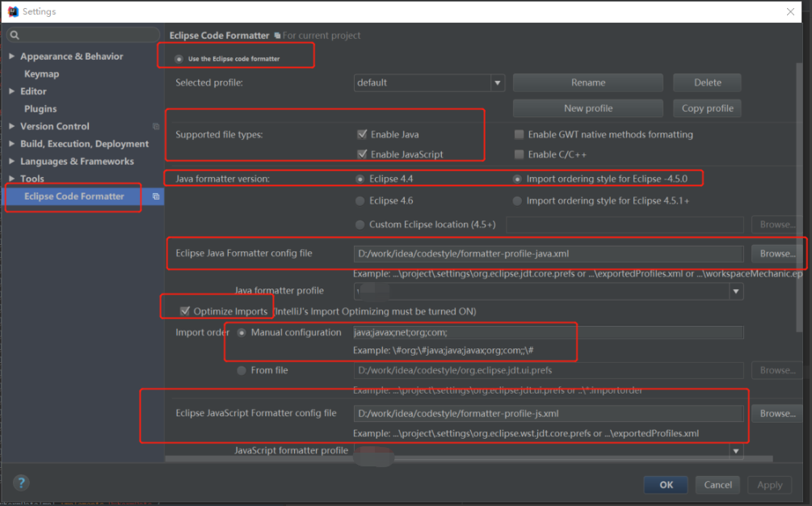
Task: Check the Enable C/C++ box
Action: coord(519,154)
